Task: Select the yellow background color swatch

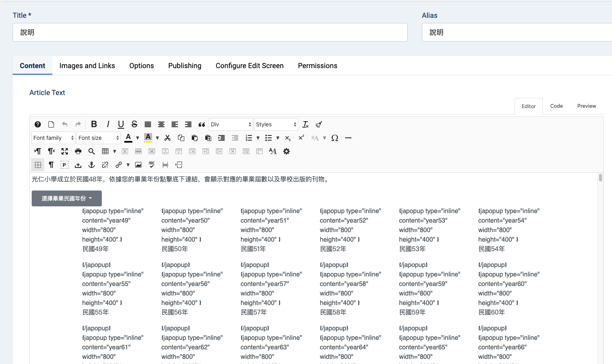Action: tap(148, 138)
